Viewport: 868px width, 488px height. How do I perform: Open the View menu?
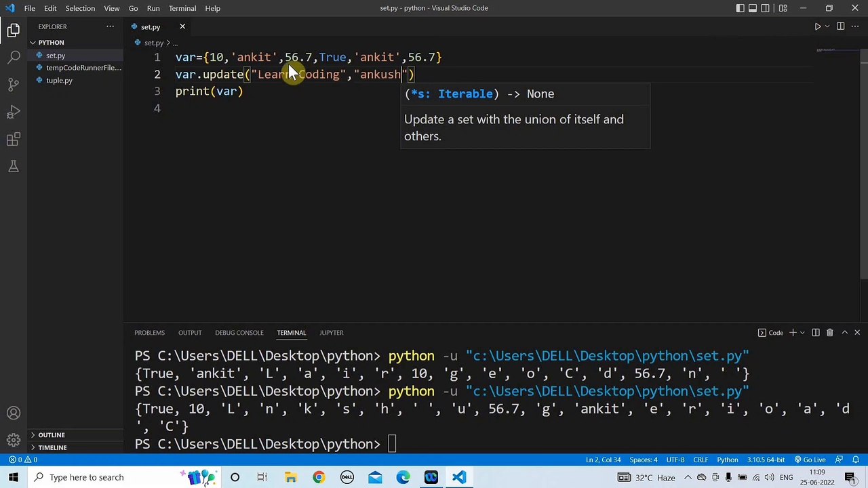[112, 8]
